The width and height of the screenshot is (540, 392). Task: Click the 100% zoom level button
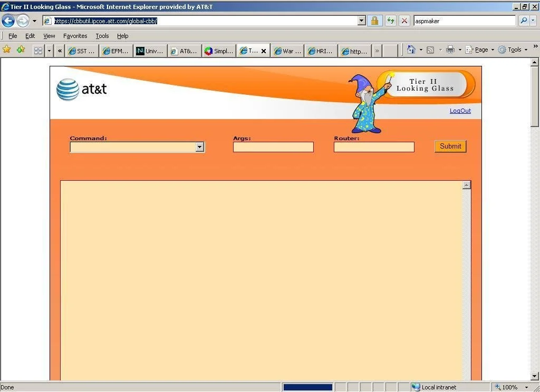pyautogui.click(x=506, y=387)
